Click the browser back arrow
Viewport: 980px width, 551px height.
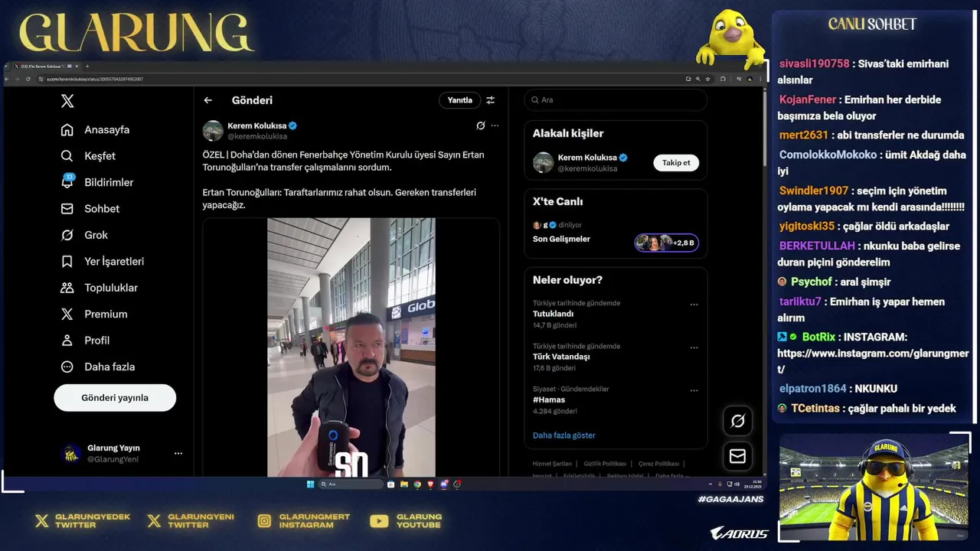7,79
